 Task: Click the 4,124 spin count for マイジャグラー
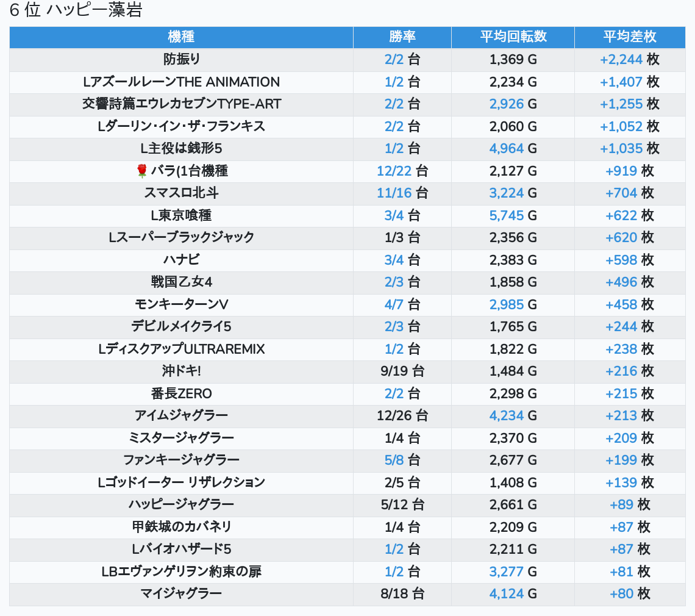click(x=506, y=593)
